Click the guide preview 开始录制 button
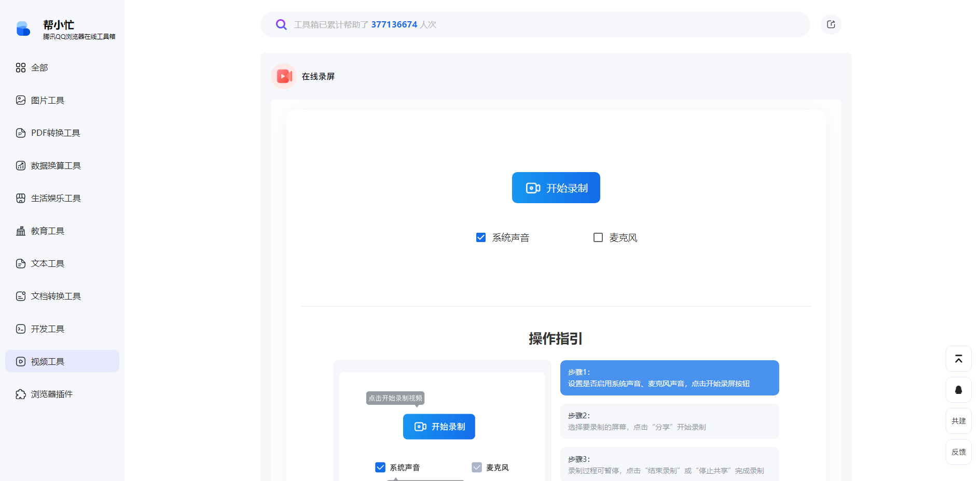This screenshot has width=980, height=481. [439, 427]
